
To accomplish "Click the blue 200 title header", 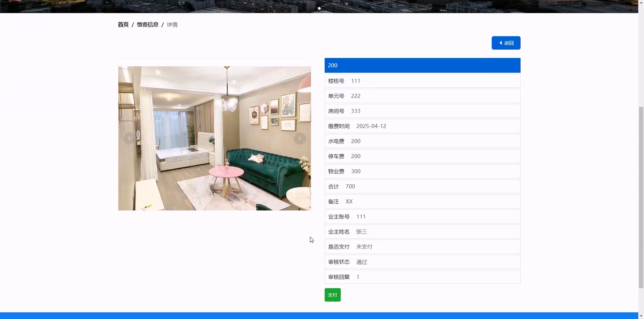I will tap(422, 66).
